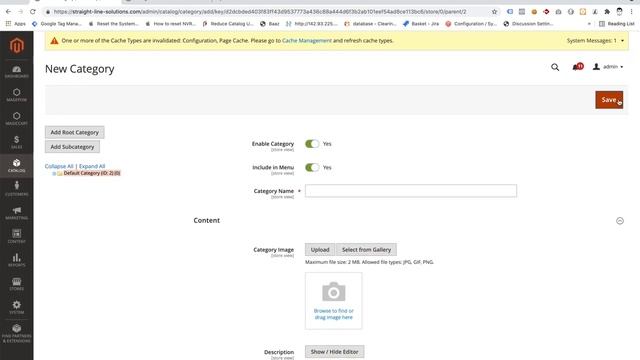Screen dimensions: 640x360
Task: Open the Dashboard sidebar menu
Action: pyautogui.click(x=17, y=71)
